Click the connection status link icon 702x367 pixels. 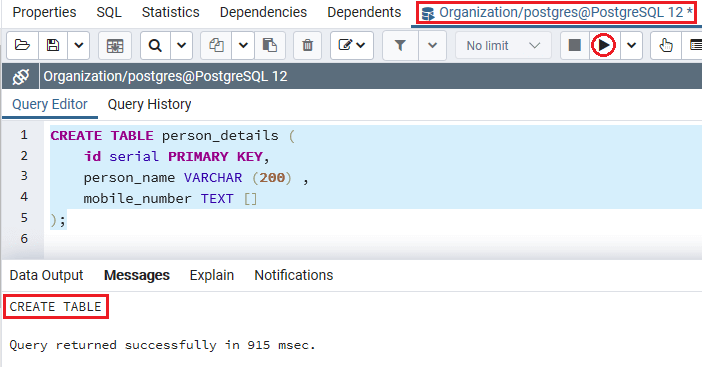[x=21, y=77]
